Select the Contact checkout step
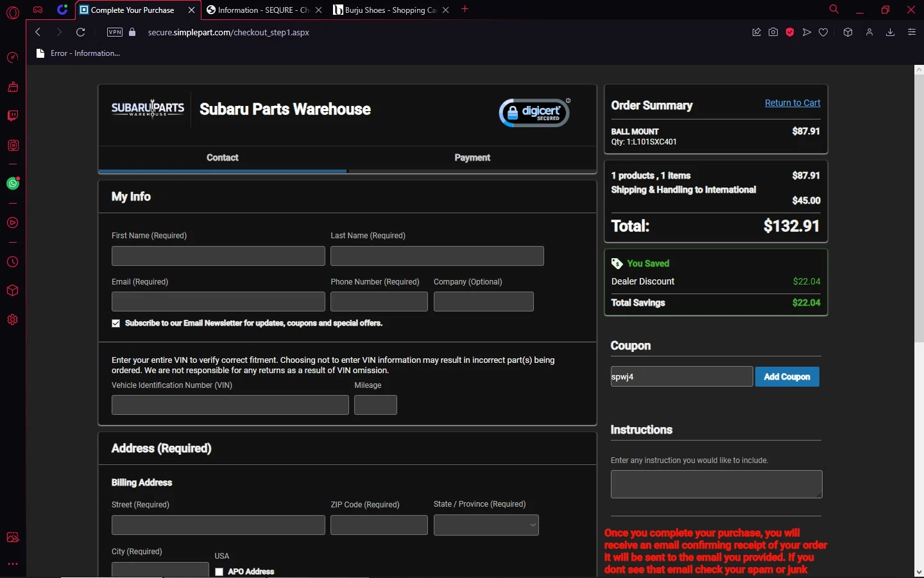The image size is (924, 578). tap(223, 158)
